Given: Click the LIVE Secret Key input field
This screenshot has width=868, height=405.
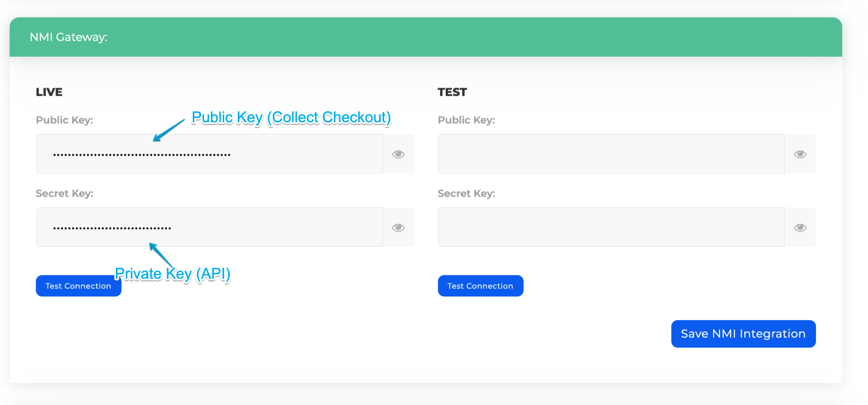Looking at the screenshot, I should coord(210,228).
